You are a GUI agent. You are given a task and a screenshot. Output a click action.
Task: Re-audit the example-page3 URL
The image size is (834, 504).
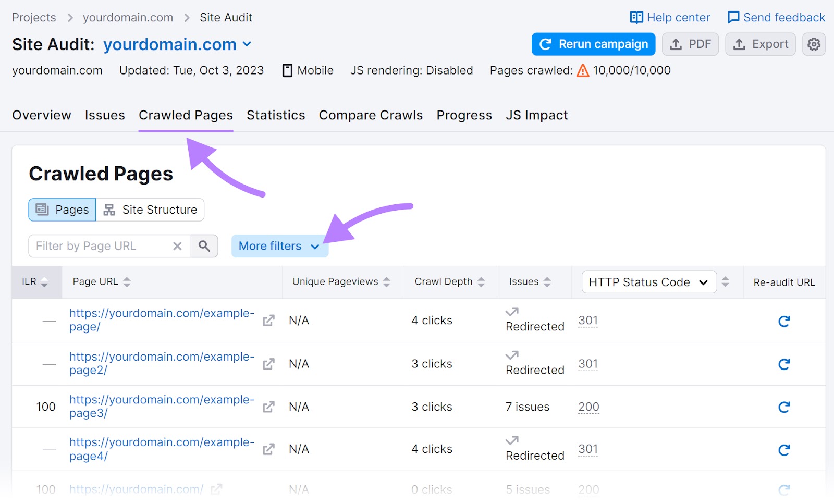[784, 407]
